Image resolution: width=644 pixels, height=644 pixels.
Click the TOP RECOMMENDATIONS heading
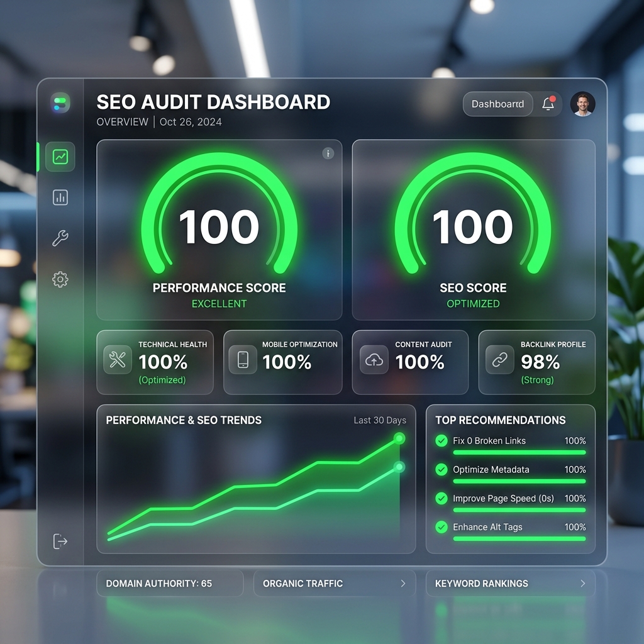coord(501,420)
